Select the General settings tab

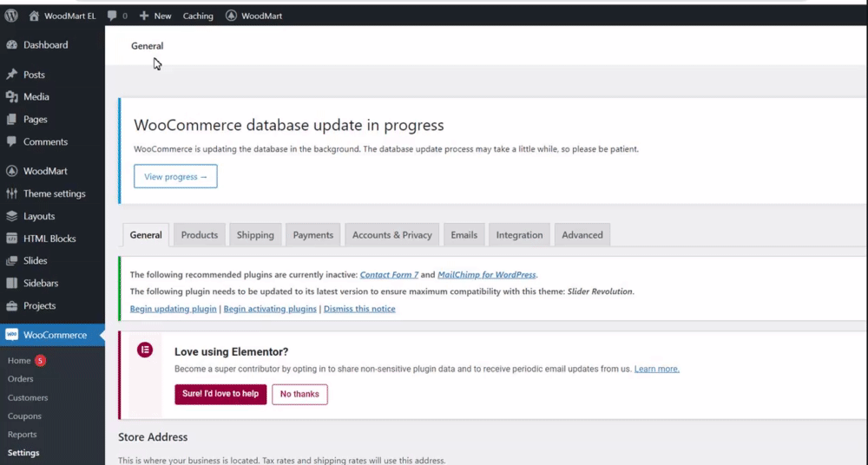[x=146, y=235]
